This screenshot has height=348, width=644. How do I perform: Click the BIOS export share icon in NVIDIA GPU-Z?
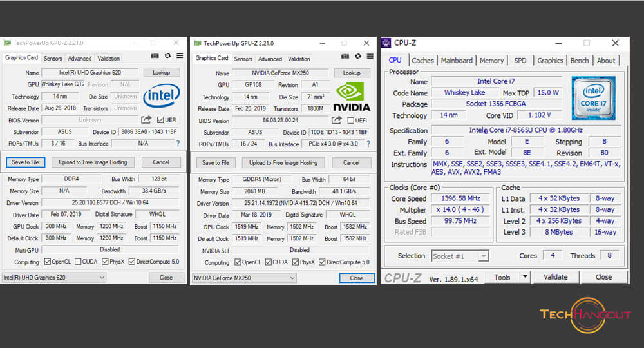(337, 120)
